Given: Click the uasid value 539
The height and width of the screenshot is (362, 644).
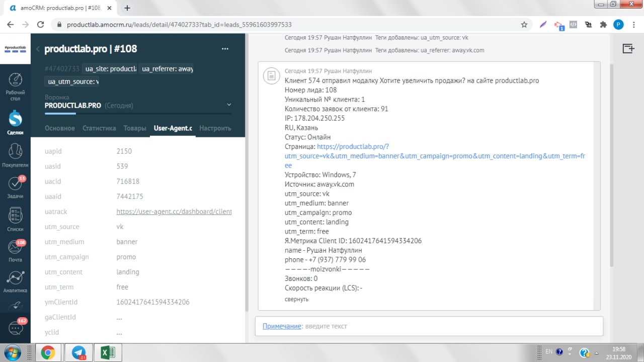Looking at the screenshot, I should (122, 166).
